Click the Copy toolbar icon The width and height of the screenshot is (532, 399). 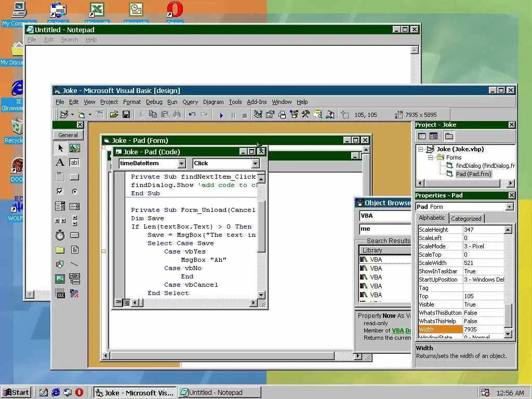pos(153,115)
